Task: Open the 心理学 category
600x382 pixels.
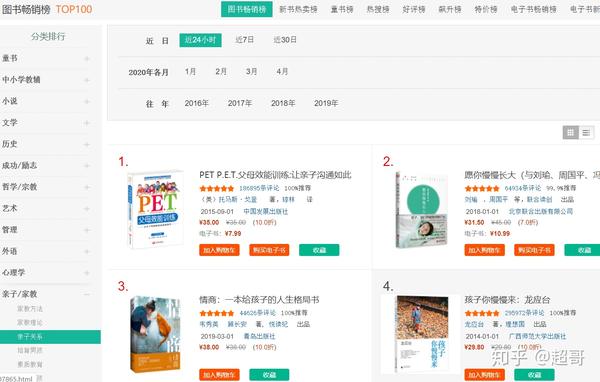Action: tap(13, 273)
